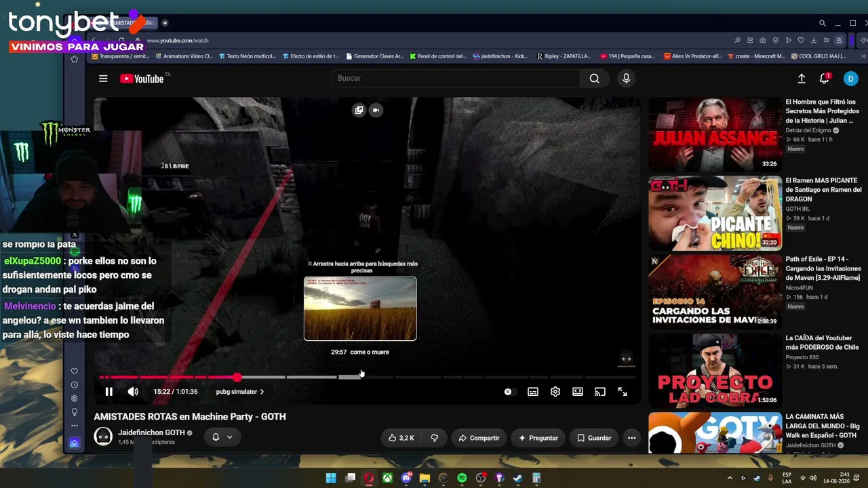
Task: Open browser downloads icon
Action: pyautogui.click(x=813, y=41)
